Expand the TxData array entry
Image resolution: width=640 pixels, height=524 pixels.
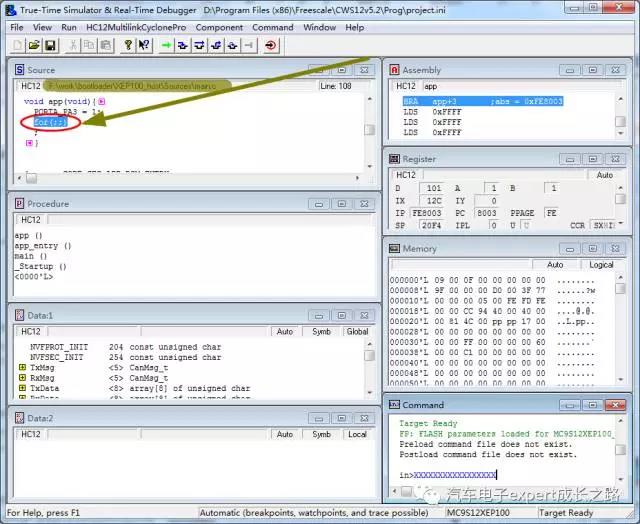[x=22, y=388]
